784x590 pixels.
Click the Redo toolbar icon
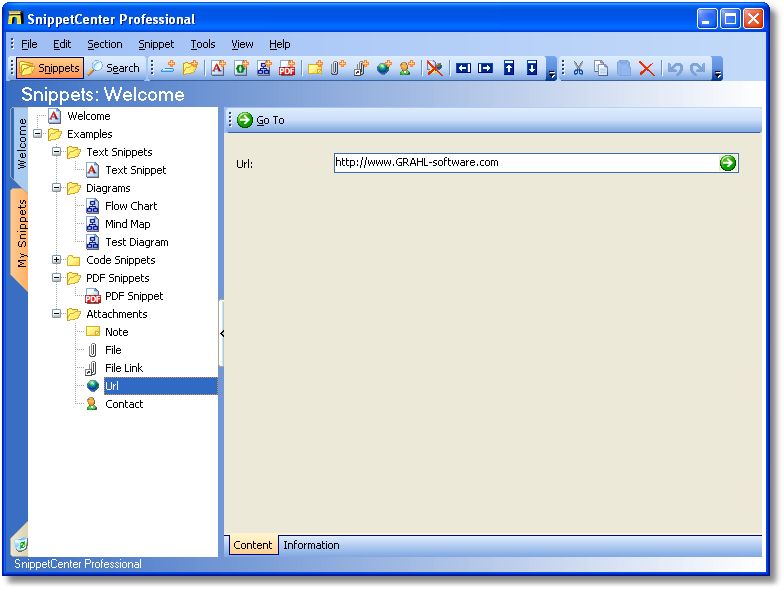tap(698, 68)
